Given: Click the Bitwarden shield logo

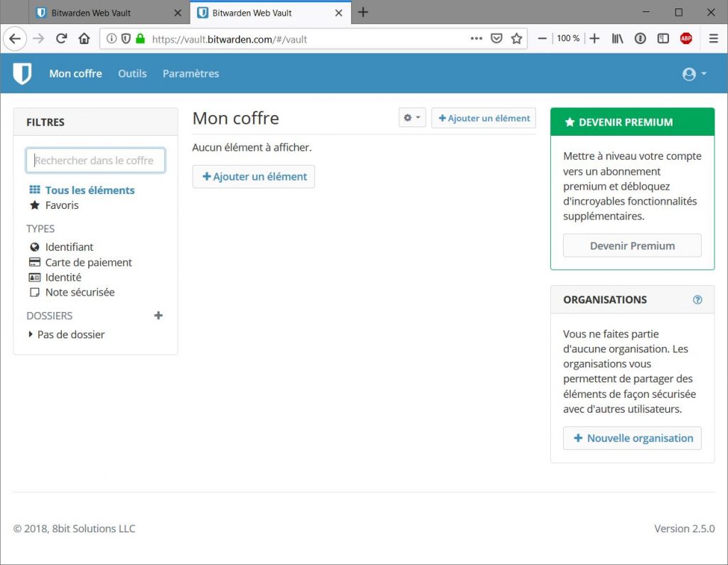Looking at the screenshot, I should click(x=23, y=73).
